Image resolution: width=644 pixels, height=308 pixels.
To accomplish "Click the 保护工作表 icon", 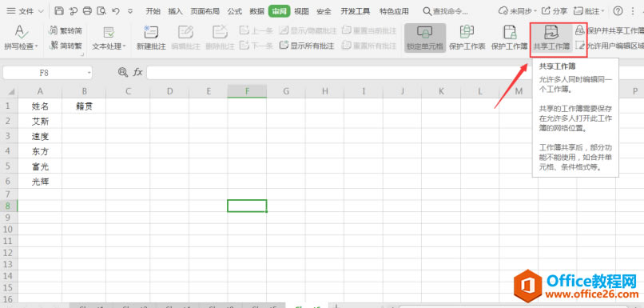I will 467,32.
